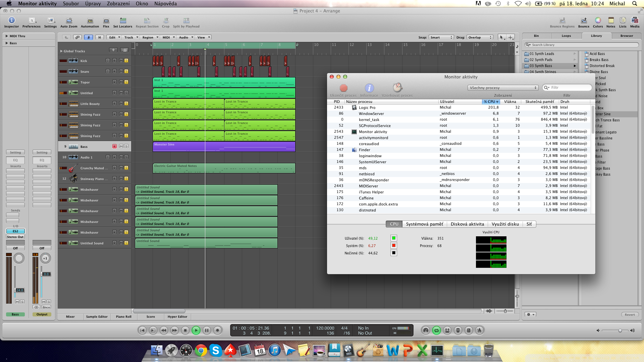The image size is (644, 362).
Task: Open the Snap Smart dropdown
Action: pyautogui.click(x=441, y=38)
